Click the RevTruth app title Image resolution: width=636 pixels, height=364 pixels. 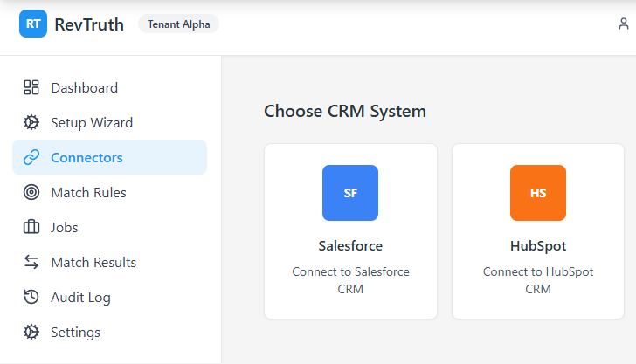[x=89, y=24]
